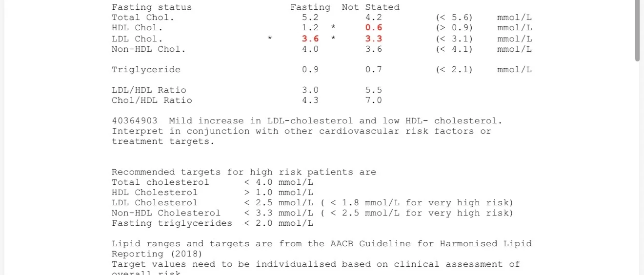
Task: Click the Triglyceride reference range (< 2.1)
Action: [454, 70]
